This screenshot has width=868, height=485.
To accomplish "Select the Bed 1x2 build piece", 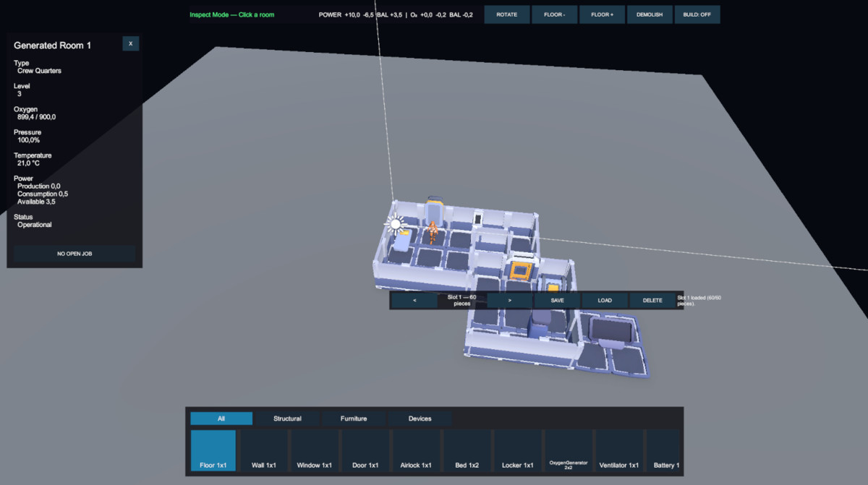I will 466,450.
